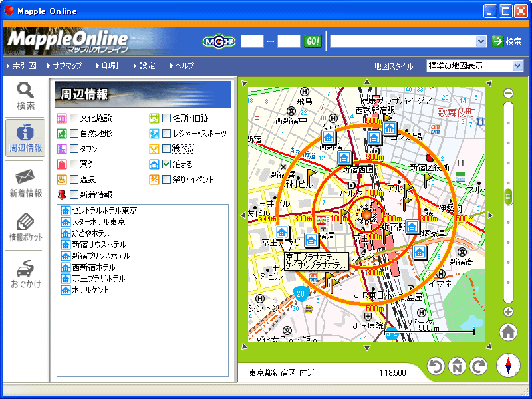
Task: Open the 印刷 menu
Action: pos(107,66)
